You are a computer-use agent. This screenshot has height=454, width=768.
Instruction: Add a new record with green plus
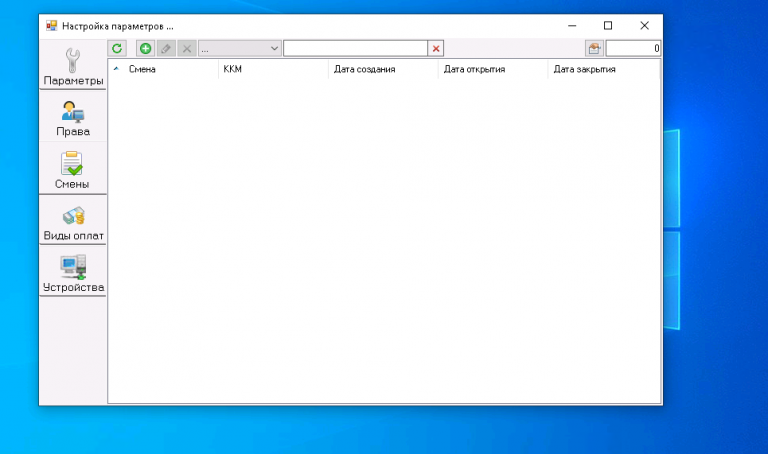pyautogui.click(x=145, y=48)
